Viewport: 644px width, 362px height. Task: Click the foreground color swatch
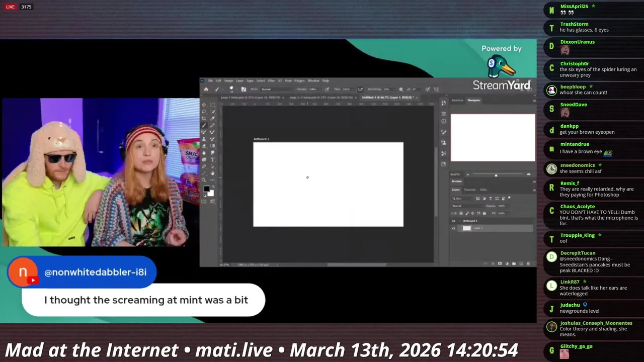pyautogui.click(x=207, y=189)
